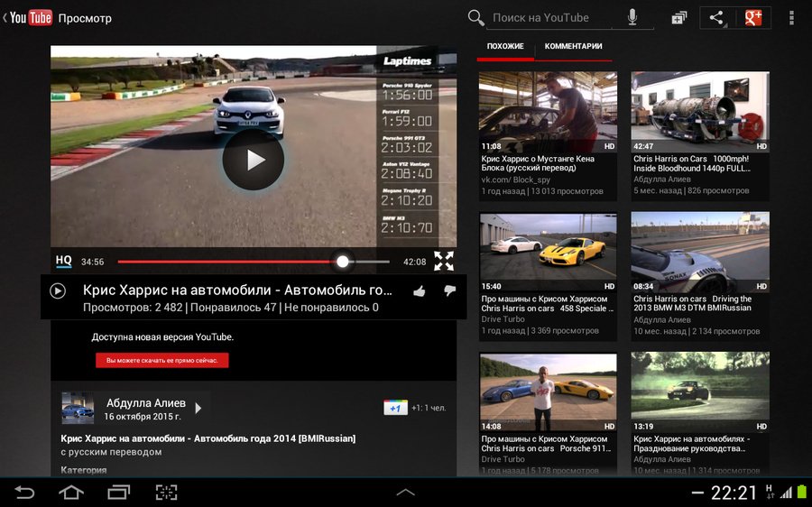
Task: Like the video with thumbs up
Action: [x=420, y=291]
